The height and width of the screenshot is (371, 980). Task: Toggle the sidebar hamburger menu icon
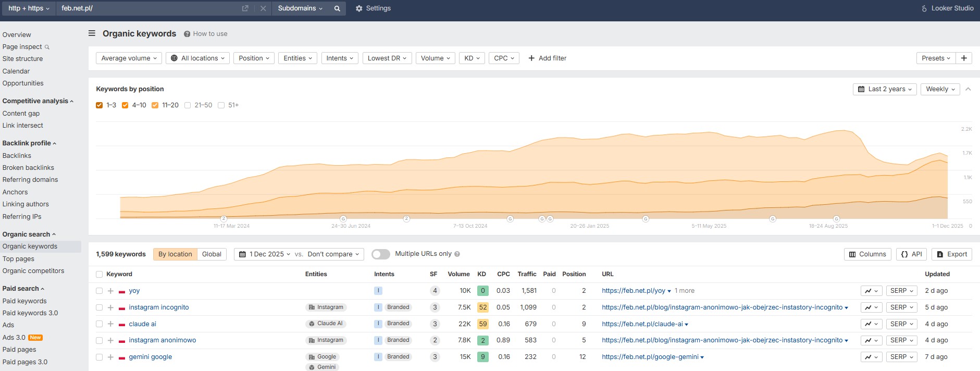click(x=92, y=33)
